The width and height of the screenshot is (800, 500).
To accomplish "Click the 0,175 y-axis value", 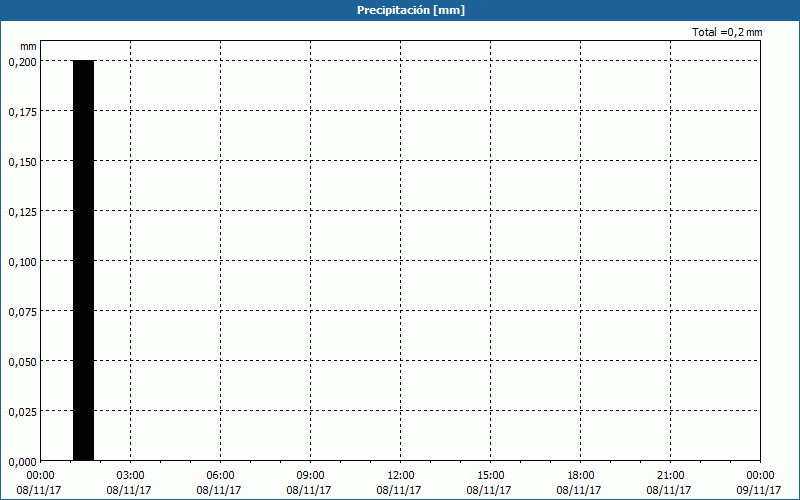I will click(x=22, y=112).
